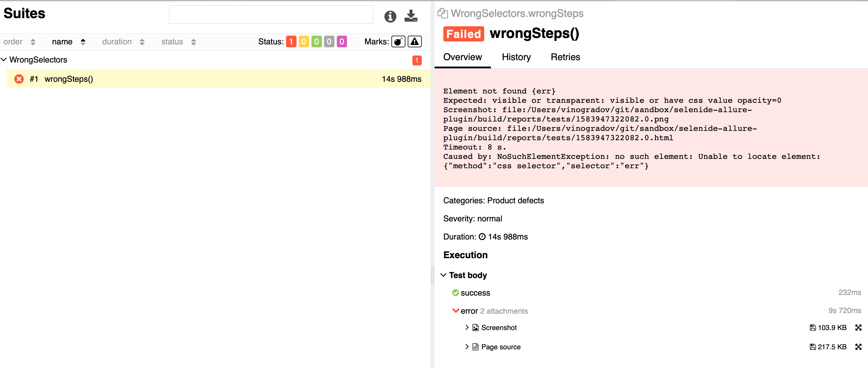Open the History tab
868x368 pixels.
[x=516, y=57]
